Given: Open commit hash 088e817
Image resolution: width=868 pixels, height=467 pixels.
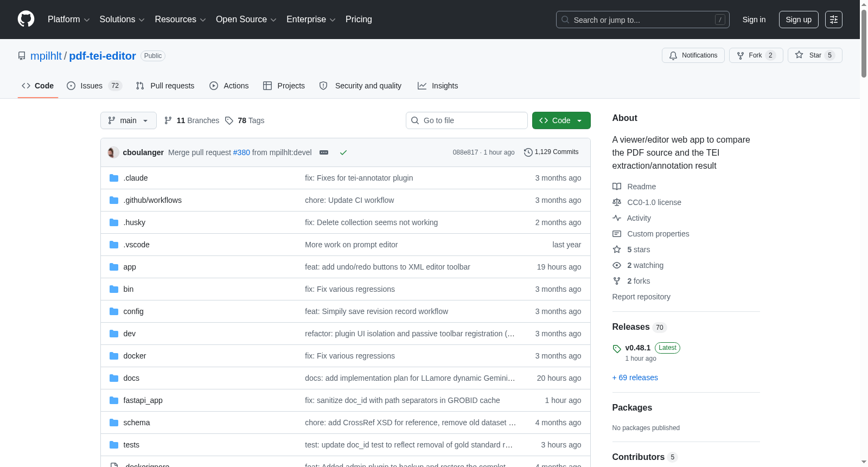Looking at the screenshot, I should pyautogui.click(x=465, y=152).
